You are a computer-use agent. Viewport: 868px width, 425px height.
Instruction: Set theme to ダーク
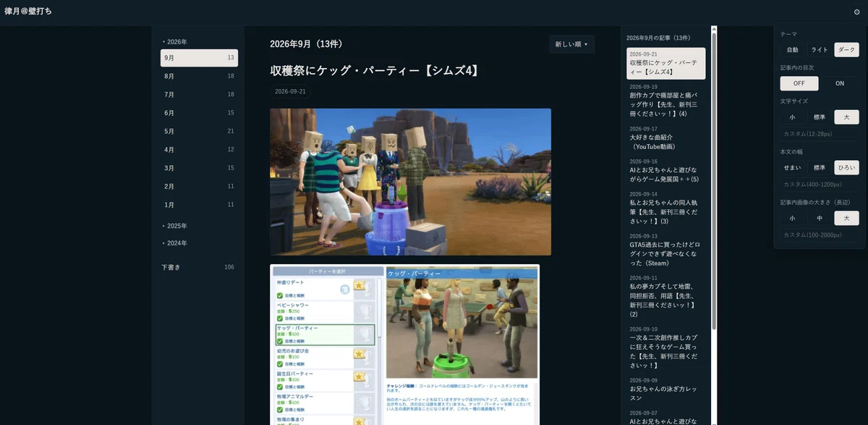point(846,50)
